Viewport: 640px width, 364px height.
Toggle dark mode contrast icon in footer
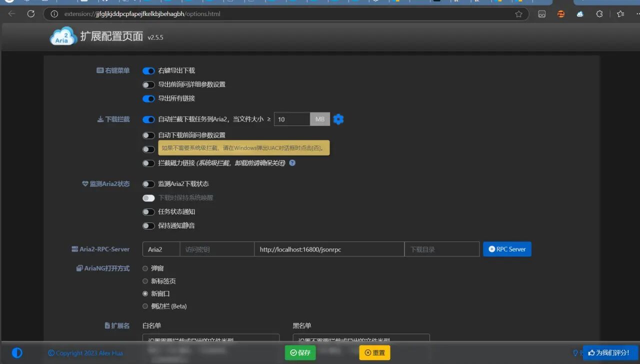coord(17,353)
